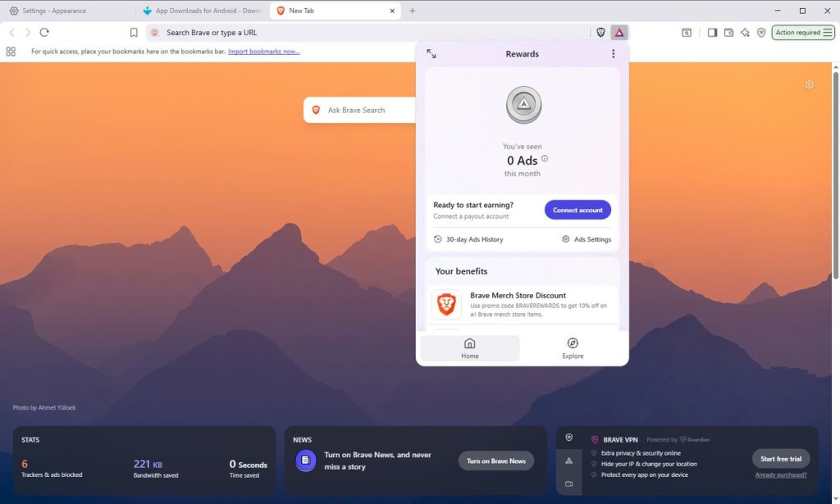This screenshot has width=840, height=504.
Task: Open Ads Settings in Rewards panel
Action: pyautogui.click(x=586, y=239)
